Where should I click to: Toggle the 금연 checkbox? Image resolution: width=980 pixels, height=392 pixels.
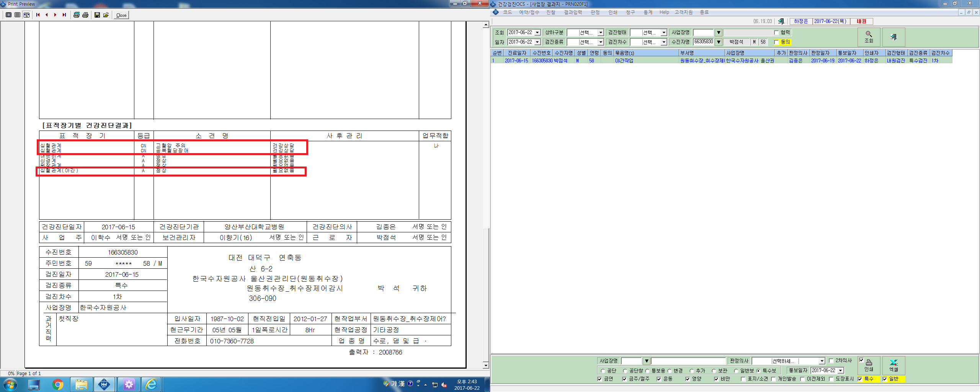pyautogui.click(x=600, y=379)
